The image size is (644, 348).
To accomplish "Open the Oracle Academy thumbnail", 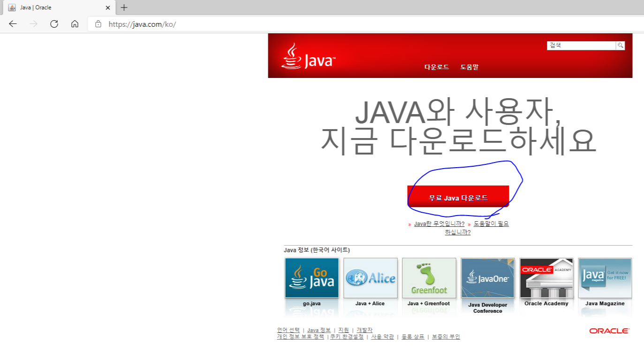I will point(546,278).
